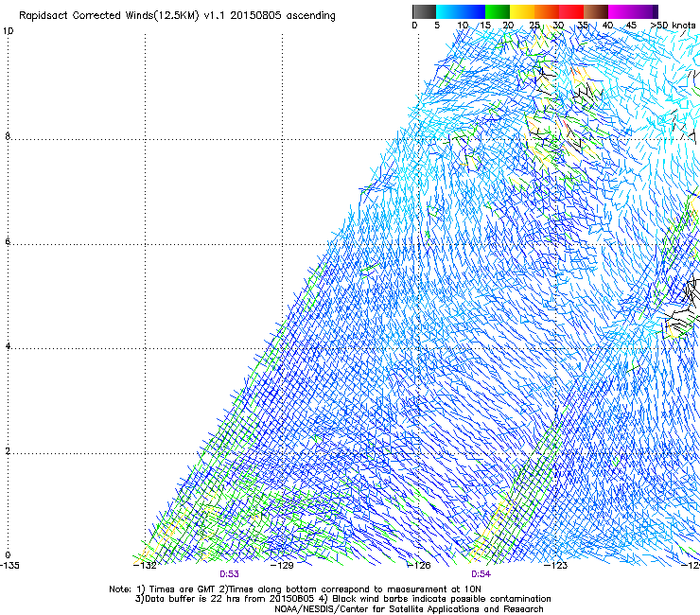The width and height of the screenshot is (700, 615).
Task: Click the '>50 knots' legend label
Action: pyautogui.click(x=673, y=26)
